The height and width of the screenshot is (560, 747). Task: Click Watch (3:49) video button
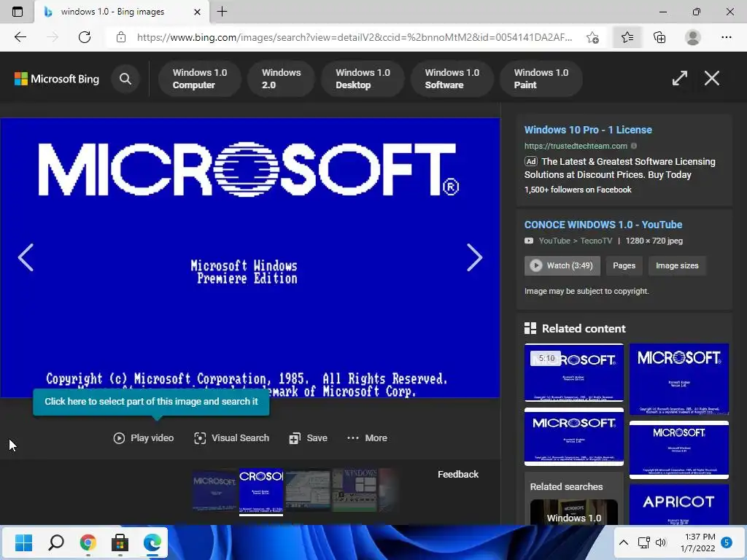[x=562, y=265]
